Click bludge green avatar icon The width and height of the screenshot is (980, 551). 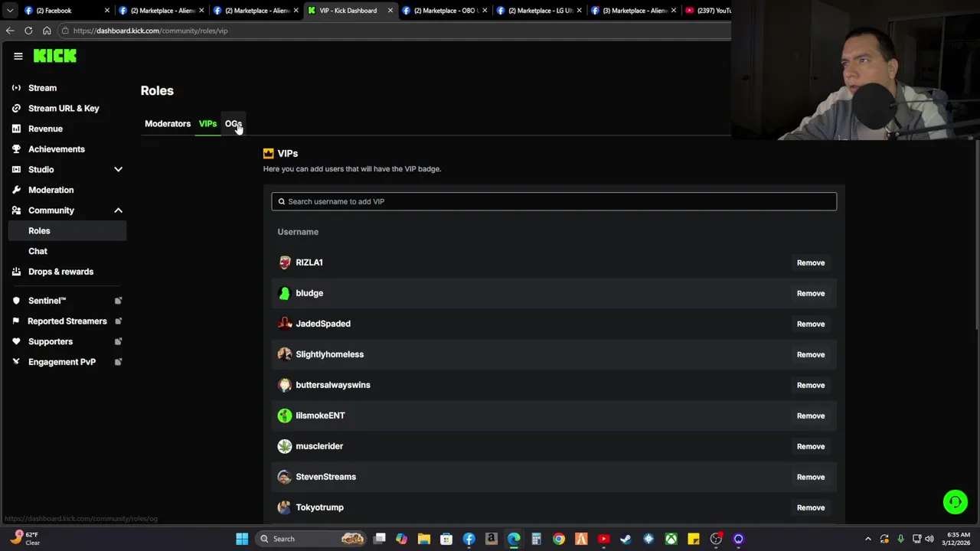[x=285, y=293]
